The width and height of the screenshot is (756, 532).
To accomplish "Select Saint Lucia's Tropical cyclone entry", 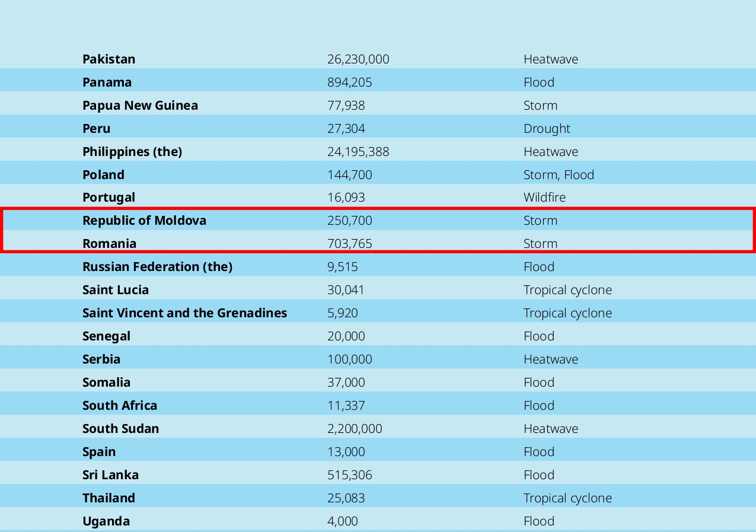I will (567, 290).
